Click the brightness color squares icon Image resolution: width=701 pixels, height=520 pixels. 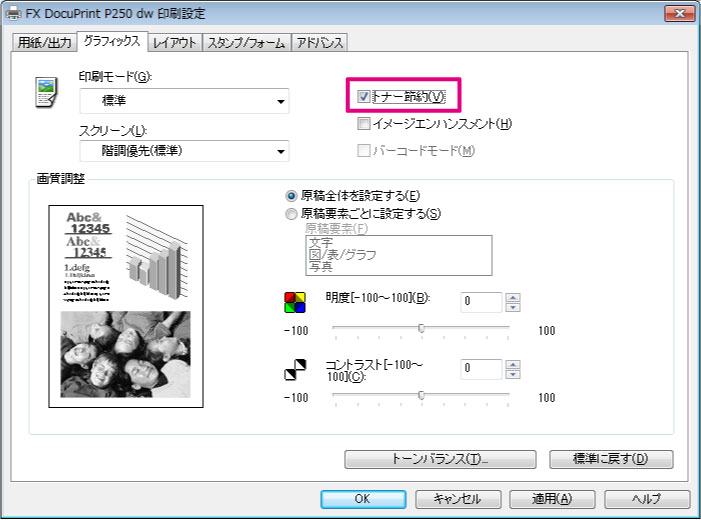(x=292, y=301)
